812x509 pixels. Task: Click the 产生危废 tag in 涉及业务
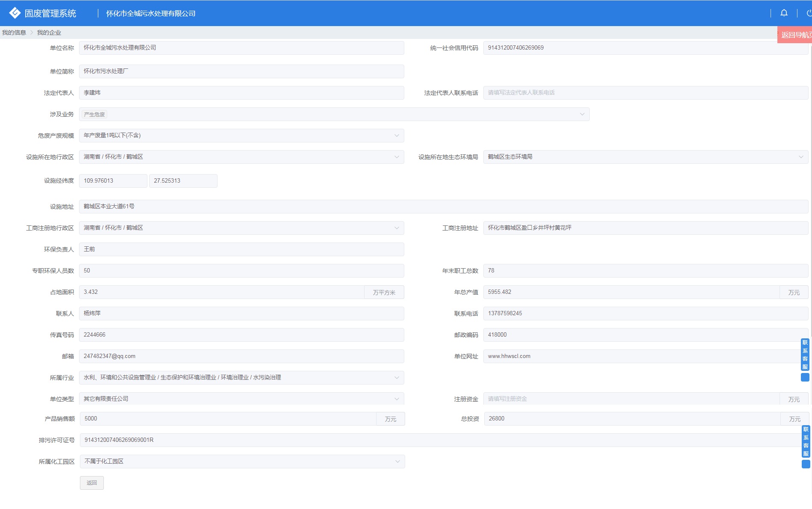point(94,115)
